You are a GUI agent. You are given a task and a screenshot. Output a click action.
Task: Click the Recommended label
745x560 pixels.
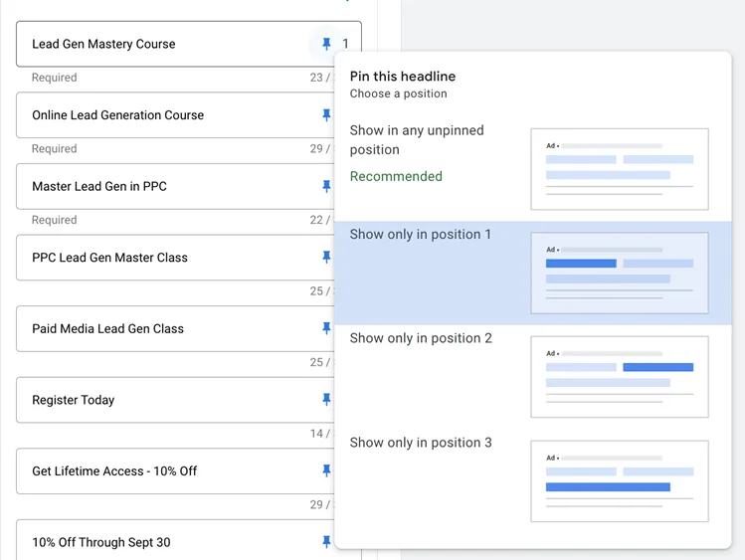(x=396, y=176)
